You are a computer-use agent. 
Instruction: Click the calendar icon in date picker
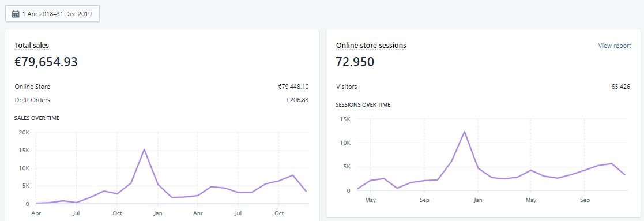pyautogui.click(x=16, y=14)
